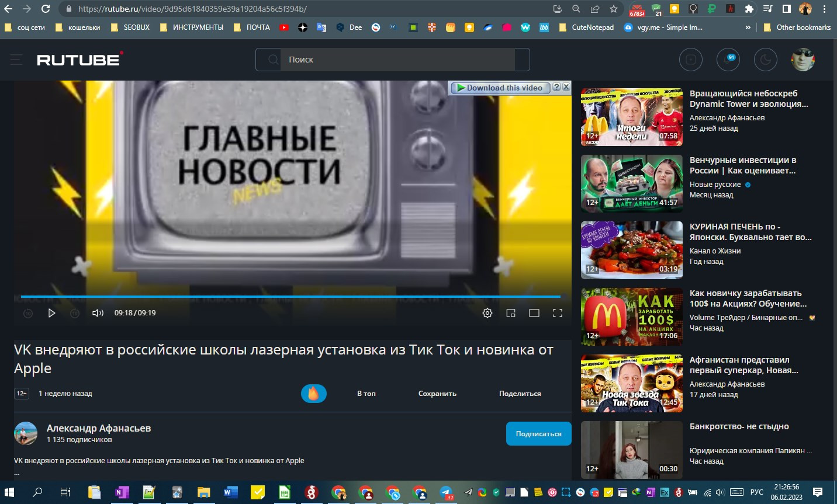Open Новые русские channel name
The width and height of the screenshot is (837, 504).
[x=715, y=185]
